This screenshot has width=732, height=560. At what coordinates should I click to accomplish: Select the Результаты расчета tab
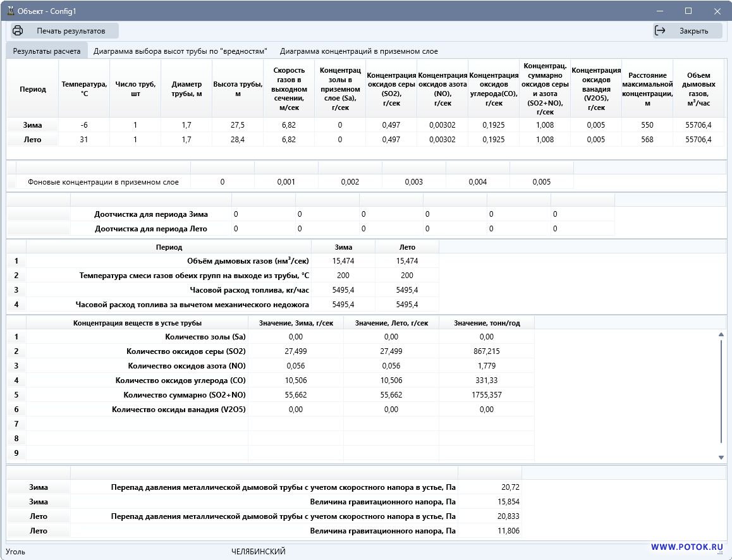click(x=47, y=51)
